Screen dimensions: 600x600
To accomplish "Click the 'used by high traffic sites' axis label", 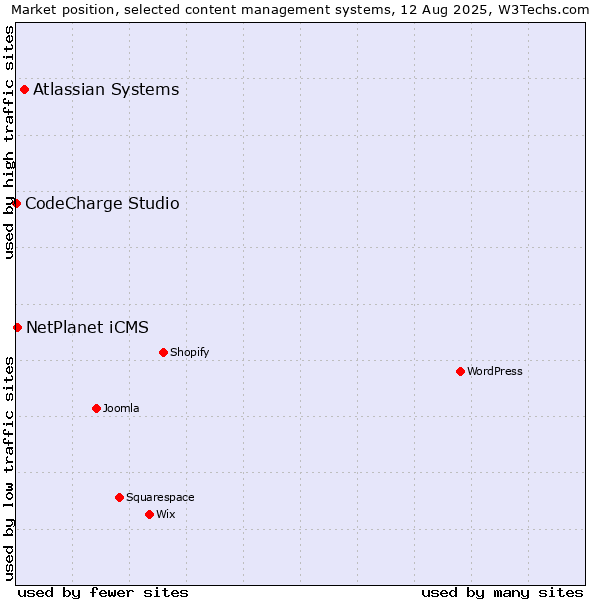I will coord(8,142).
